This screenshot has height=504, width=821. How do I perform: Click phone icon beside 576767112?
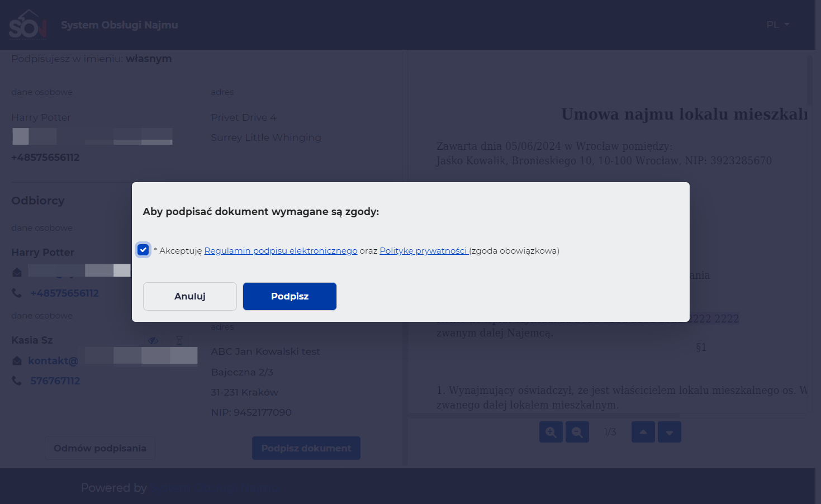(17, 381)
